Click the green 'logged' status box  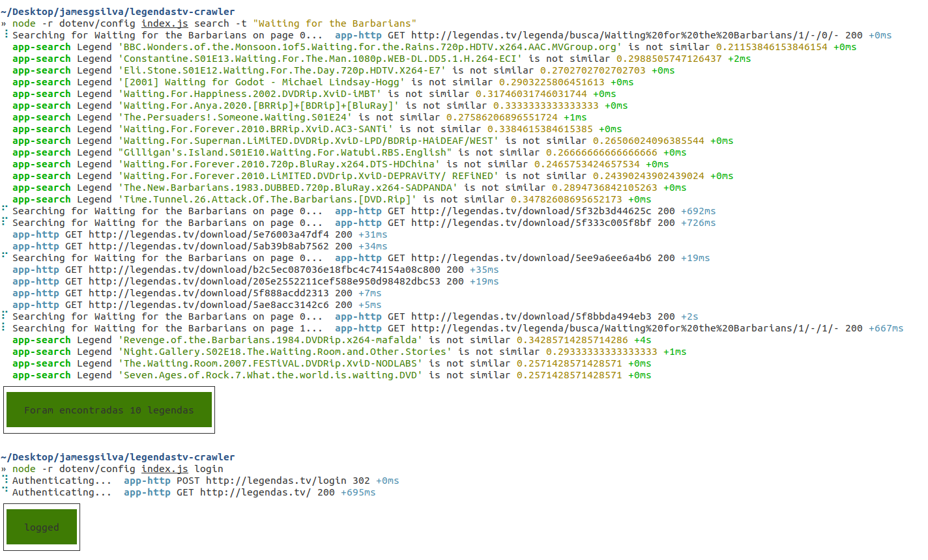[42, 527]
